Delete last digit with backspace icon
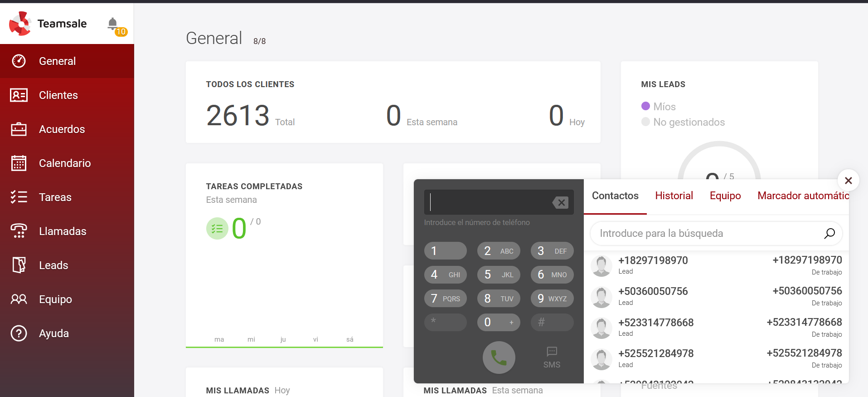Screen dimensions: 868x397 [561, 202]
